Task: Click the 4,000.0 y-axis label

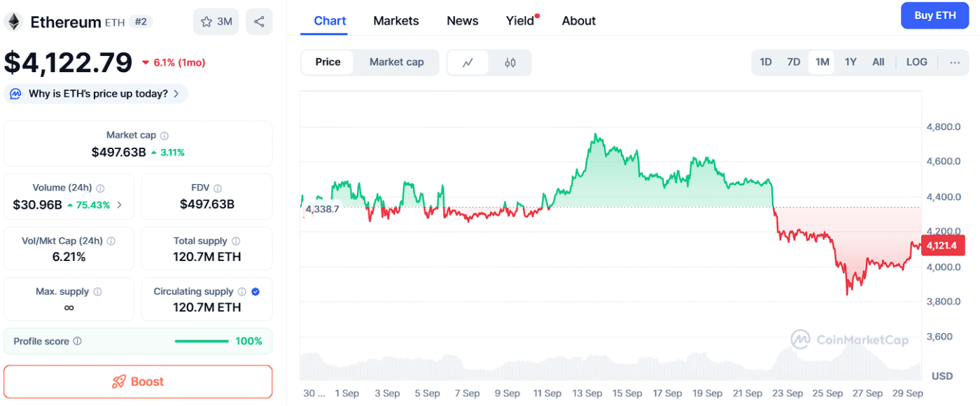Action: click(x=943, y=267)
